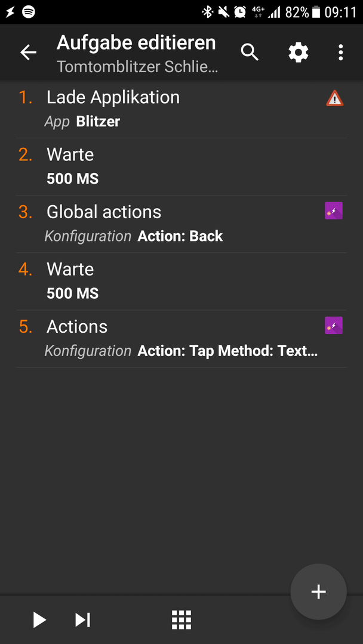Open the second Warte 500 MS action
This screenshot has width=363, height=644.
(181, 281)
